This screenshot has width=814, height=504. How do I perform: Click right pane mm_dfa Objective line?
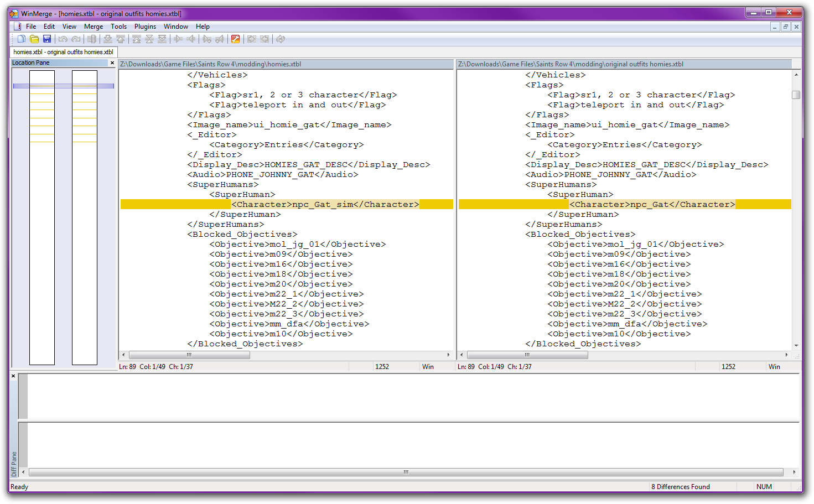627,324
